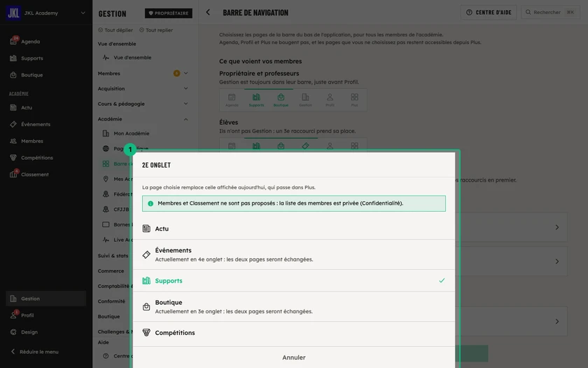Click the Conformité section heading
This screenshot has width=588, height=368.
click(111, 301)
